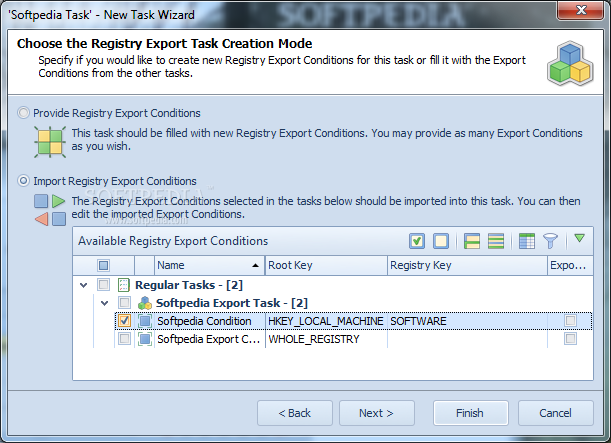Click the yellow-green grid conditions icon
This screenshot has width=611, height=443.
[x=50, y=142]
